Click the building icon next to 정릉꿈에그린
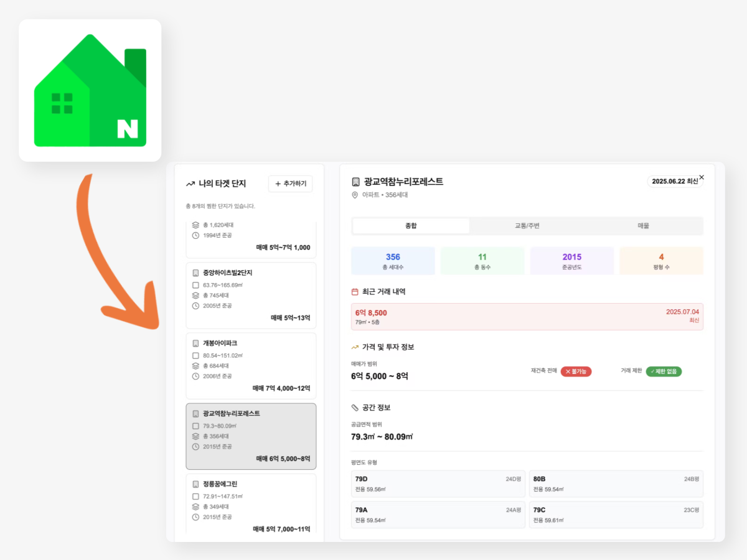 195,483
